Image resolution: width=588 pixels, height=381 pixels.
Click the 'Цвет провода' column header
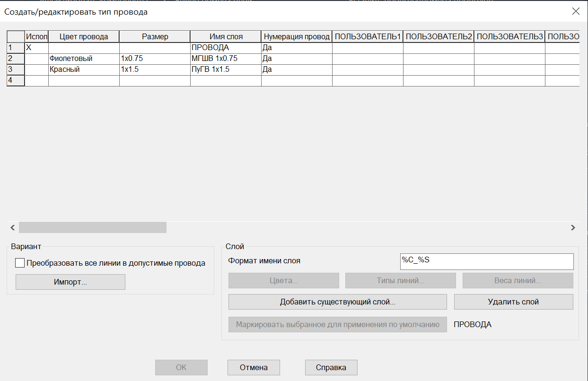pos(84,37)
